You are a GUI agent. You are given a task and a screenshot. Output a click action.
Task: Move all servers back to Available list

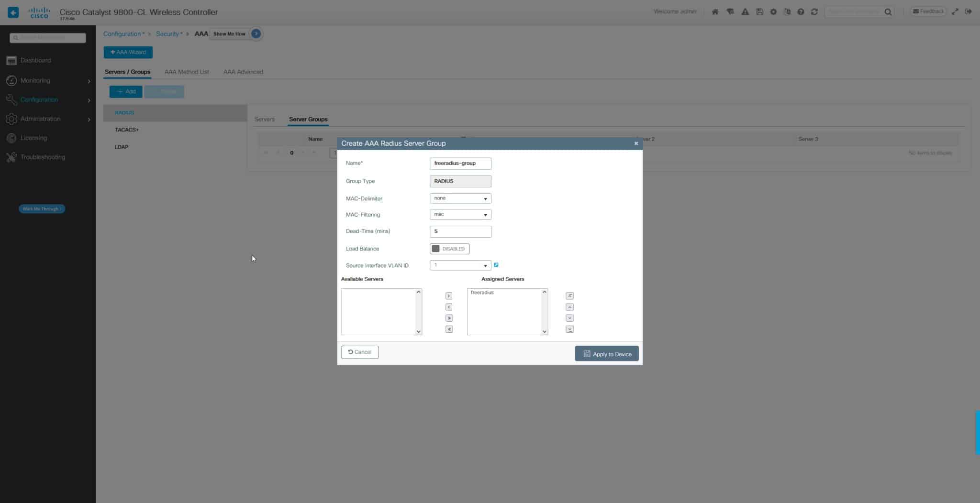click(449, 329)
